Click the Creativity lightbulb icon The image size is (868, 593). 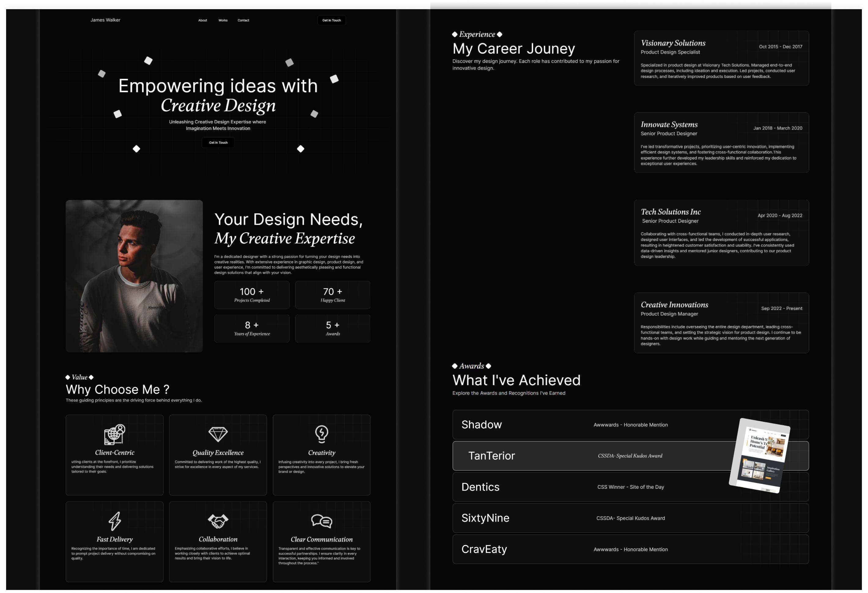[322, 434]
